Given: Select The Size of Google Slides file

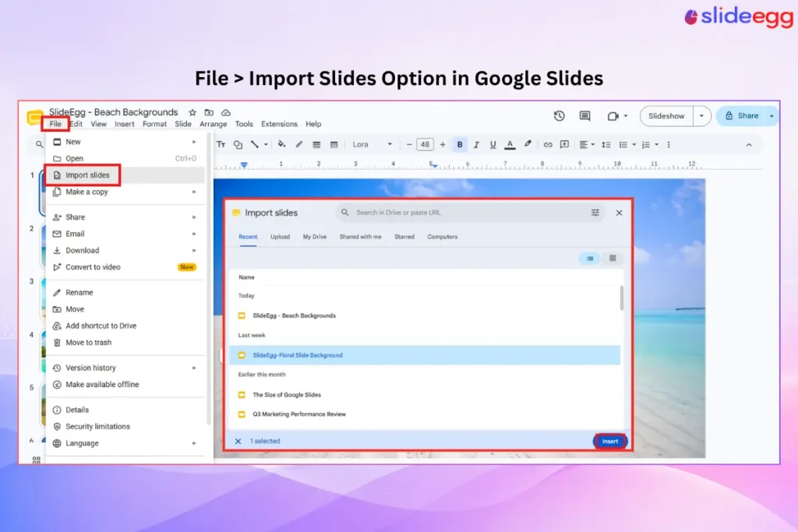Looking at the screenshot, I should tap(425, 395).
